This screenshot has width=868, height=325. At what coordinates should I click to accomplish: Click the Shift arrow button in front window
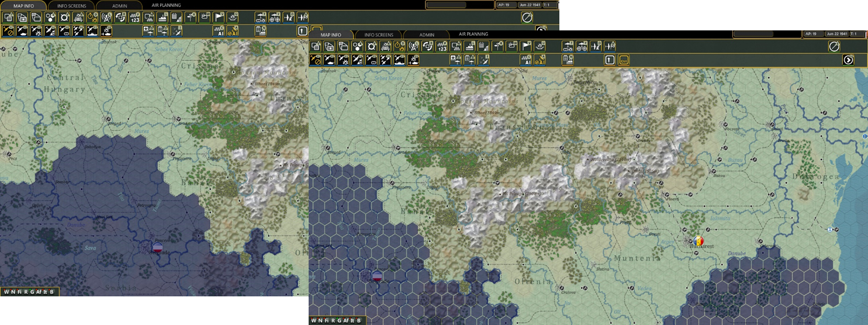[x=609, y=60]
